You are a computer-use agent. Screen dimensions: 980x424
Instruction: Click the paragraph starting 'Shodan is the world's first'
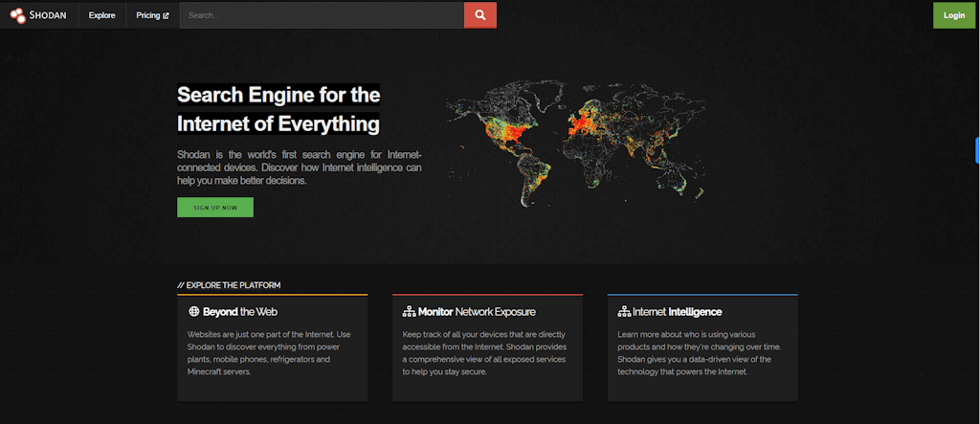[x=300, y=167]
